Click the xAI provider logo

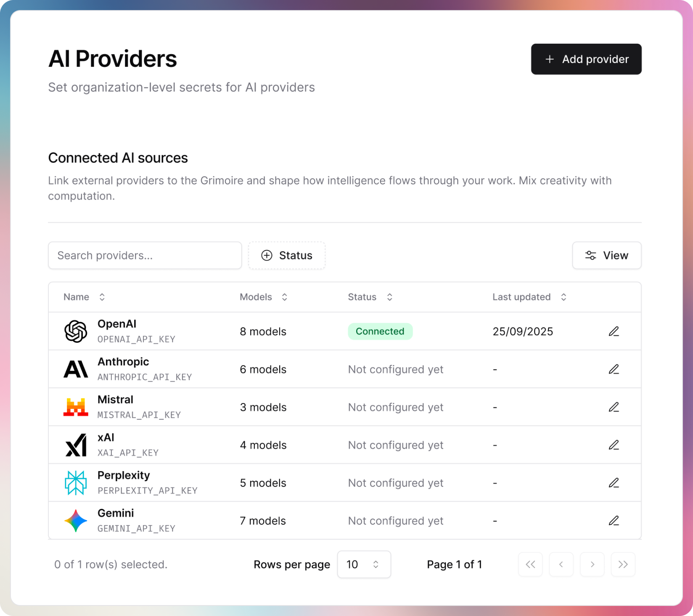(x=76, y=445)
